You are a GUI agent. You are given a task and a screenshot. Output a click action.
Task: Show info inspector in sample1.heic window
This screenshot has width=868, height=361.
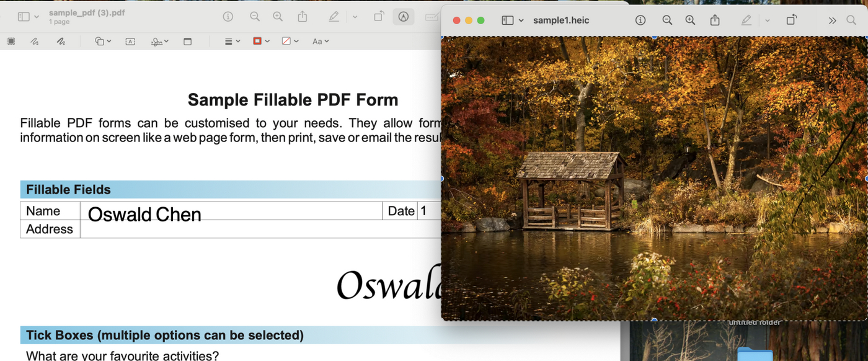coord(640,20)
